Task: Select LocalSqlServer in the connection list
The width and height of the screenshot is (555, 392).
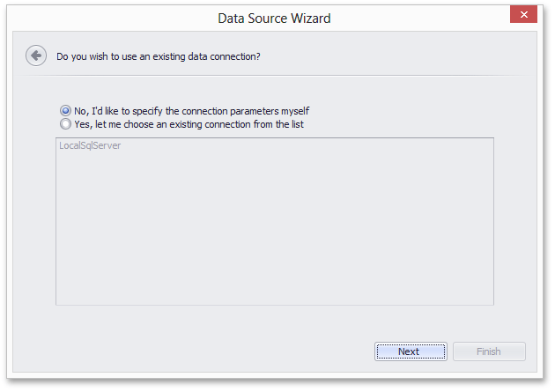Action: click(x=90, y=145)
